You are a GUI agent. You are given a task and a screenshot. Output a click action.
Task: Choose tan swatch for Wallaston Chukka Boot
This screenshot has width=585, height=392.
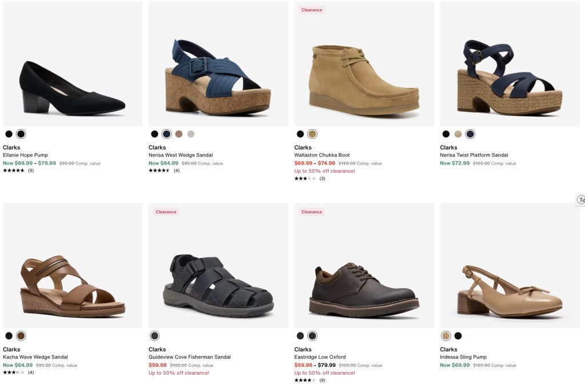(x=312, y=134)
